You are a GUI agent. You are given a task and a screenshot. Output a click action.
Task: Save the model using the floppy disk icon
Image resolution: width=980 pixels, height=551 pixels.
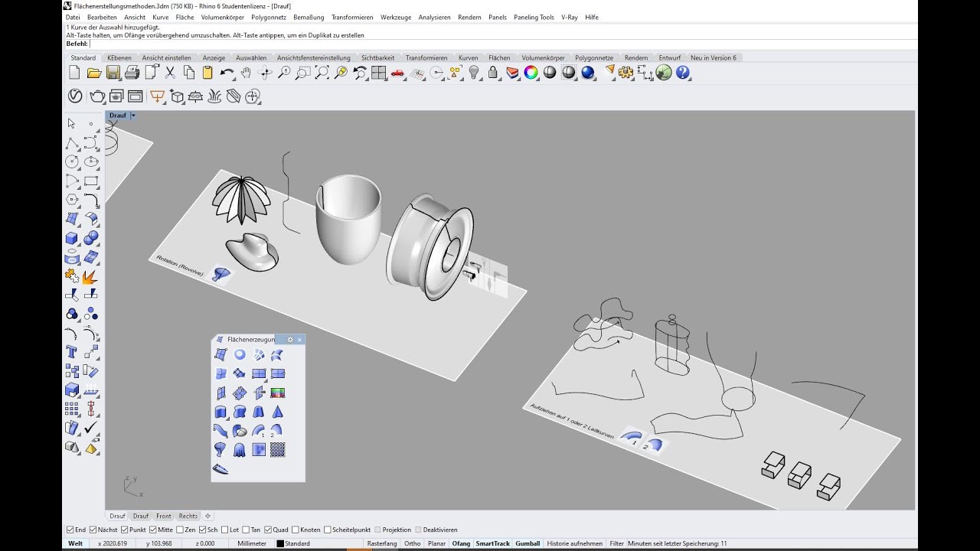pos(113,73)
